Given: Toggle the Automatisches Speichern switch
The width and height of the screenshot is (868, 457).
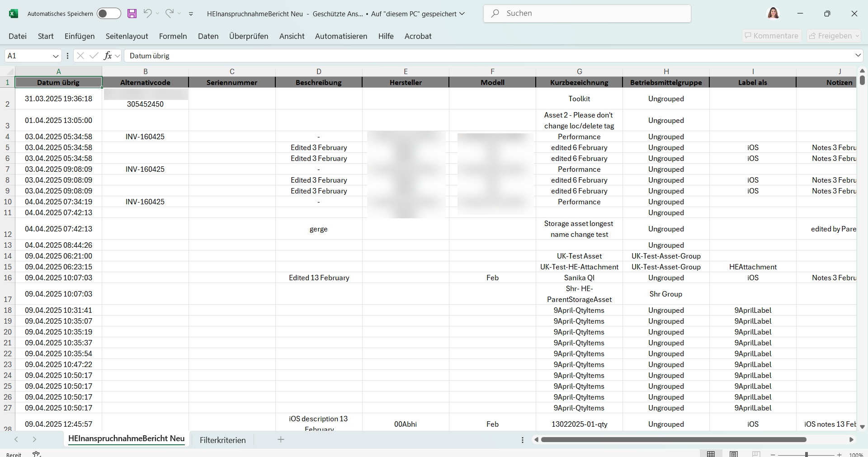Looking at the screenshot, I should pyautogui.click(x=109, y=14).
